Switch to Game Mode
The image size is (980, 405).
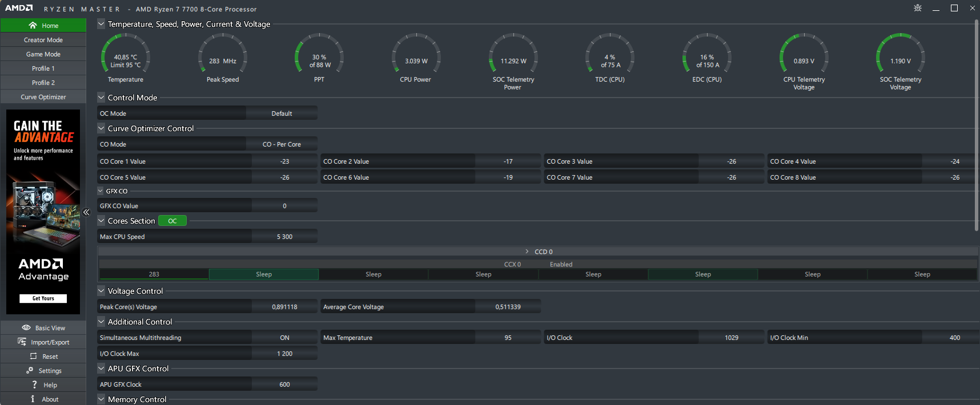43,54
